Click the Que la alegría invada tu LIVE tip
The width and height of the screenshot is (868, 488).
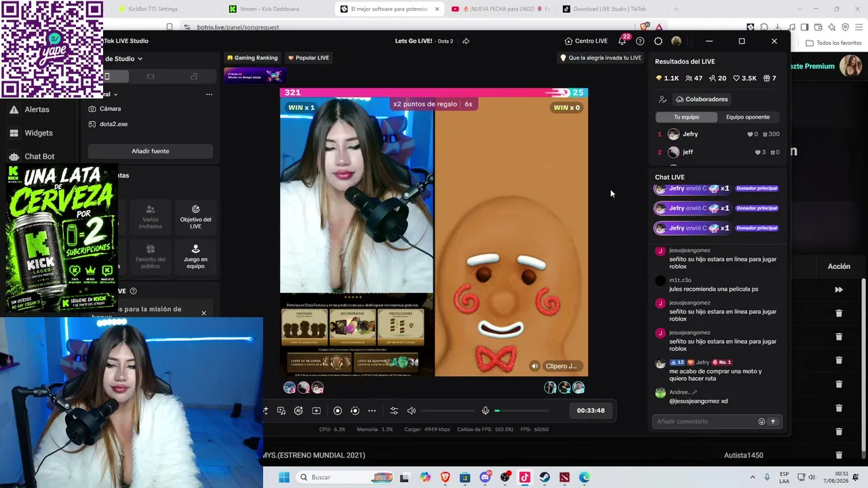click(601, 58)
